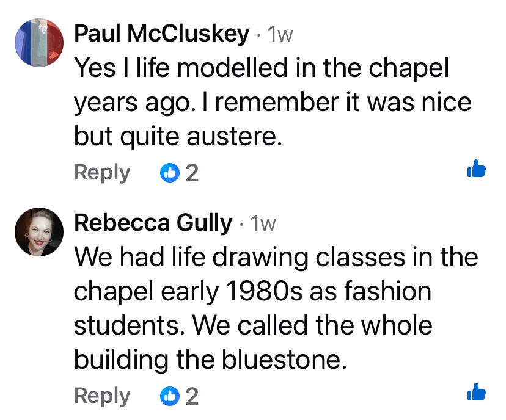Click the word "fashion" in Rebecca's comment
Image resolution: width=506 pixels, height=420 pixels.
click(x=394, y=292)
